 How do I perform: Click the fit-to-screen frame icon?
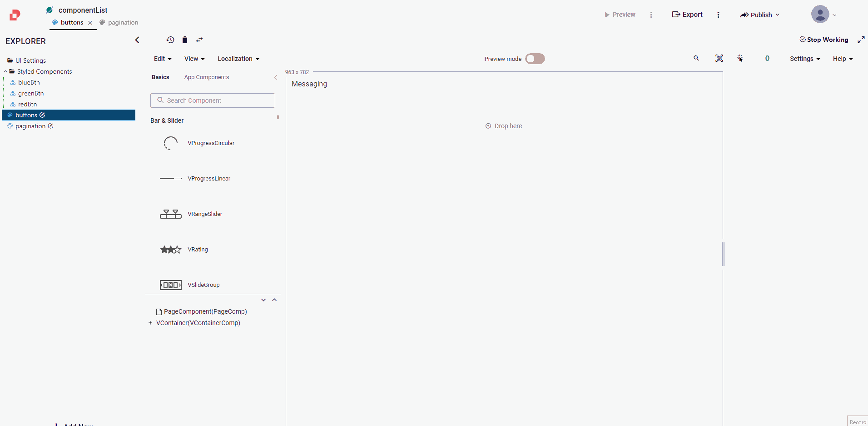coord(719,58)
